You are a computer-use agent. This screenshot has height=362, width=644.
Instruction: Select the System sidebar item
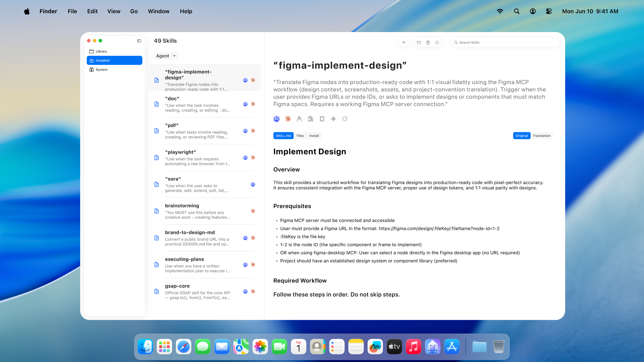[x=114, y=69]
